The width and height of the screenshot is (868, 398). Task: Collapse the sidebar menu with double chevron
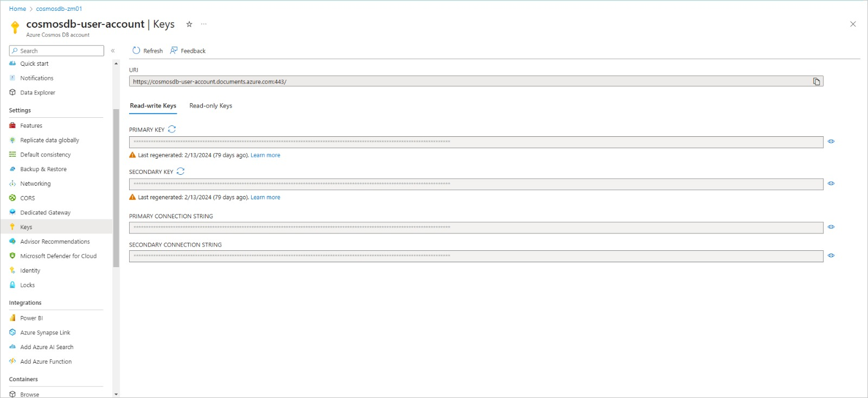pyautogui.click(x=113, y=50)
